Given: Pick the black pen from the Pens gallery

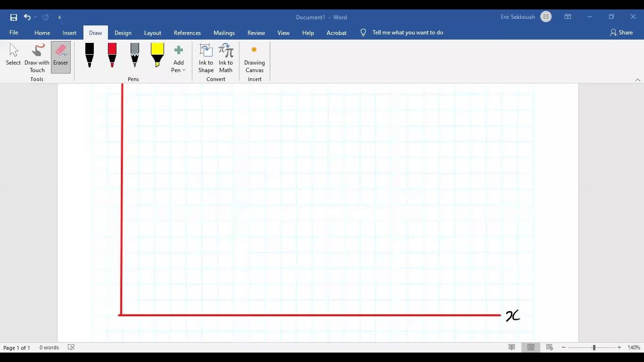Looking at the screenshot, I should [89, 56].
